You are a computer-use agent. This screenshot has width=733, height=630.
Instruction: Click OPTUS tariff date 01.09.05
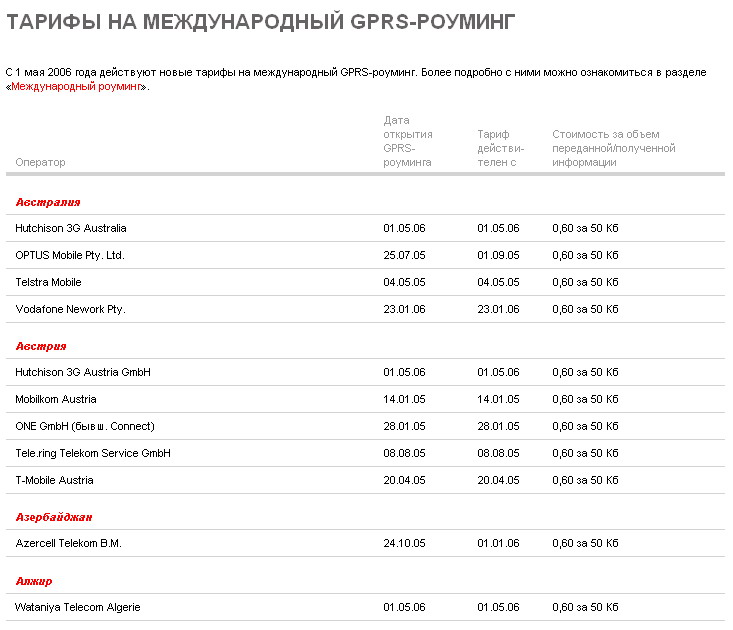(498, 255)
